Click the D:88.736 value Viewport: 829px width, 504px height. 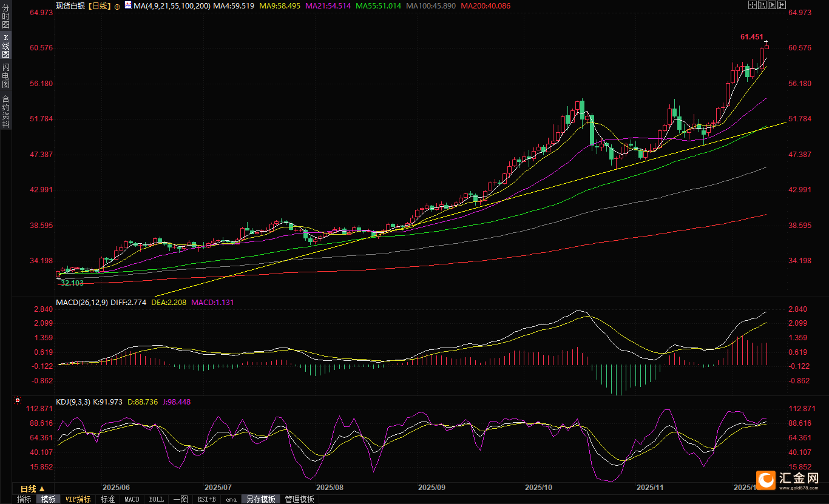click(x=143, y=402)
